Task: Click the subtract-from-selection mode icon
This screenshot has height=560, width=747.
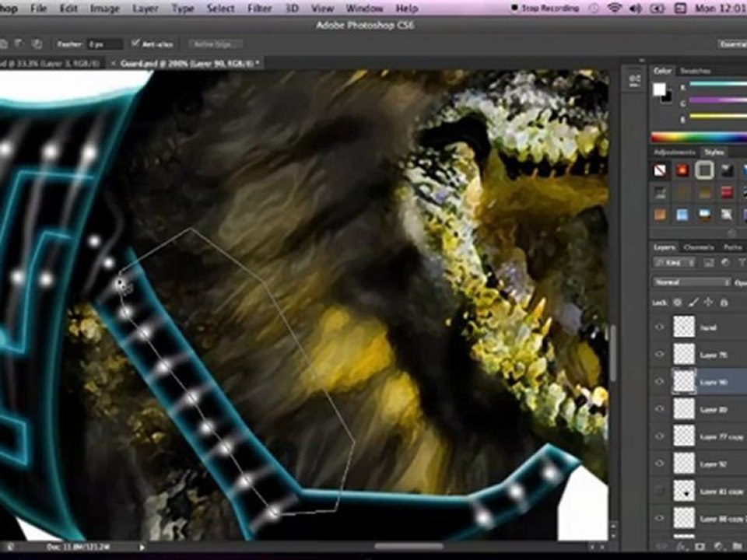Action: coord(19,44)
